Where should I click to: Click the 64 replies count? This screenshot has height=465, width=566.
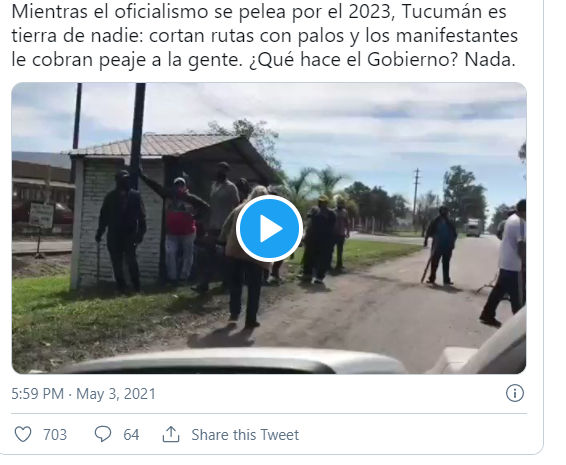pyautogui.click(x=131, y=435)
